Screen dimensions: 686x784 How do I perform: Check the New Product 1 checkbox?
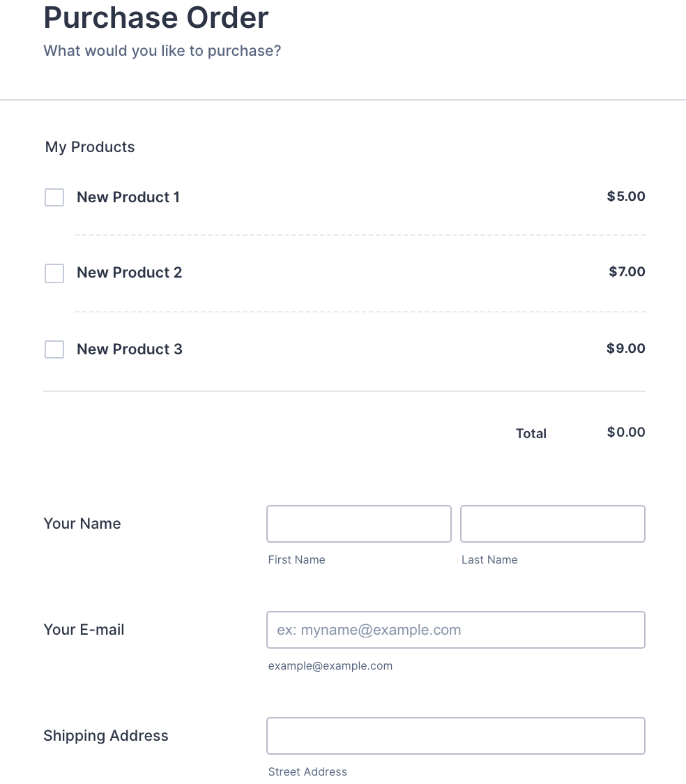54,197
